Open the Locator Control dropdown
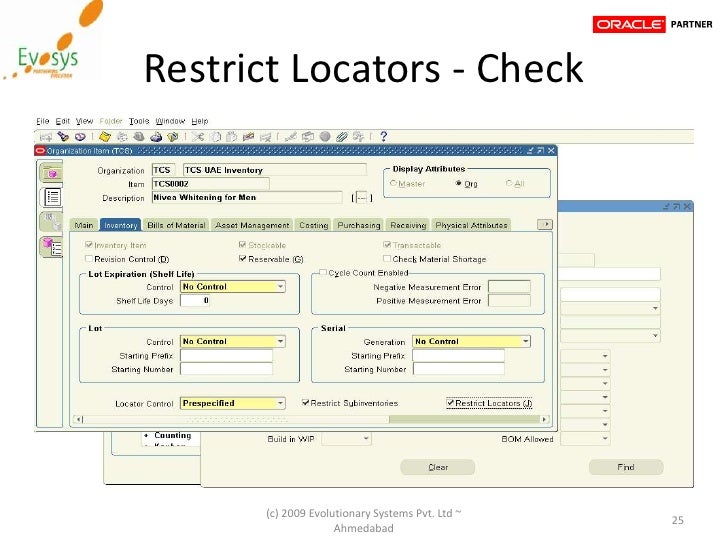The height and width of the screenshot is (546, 728). (280, 403)
